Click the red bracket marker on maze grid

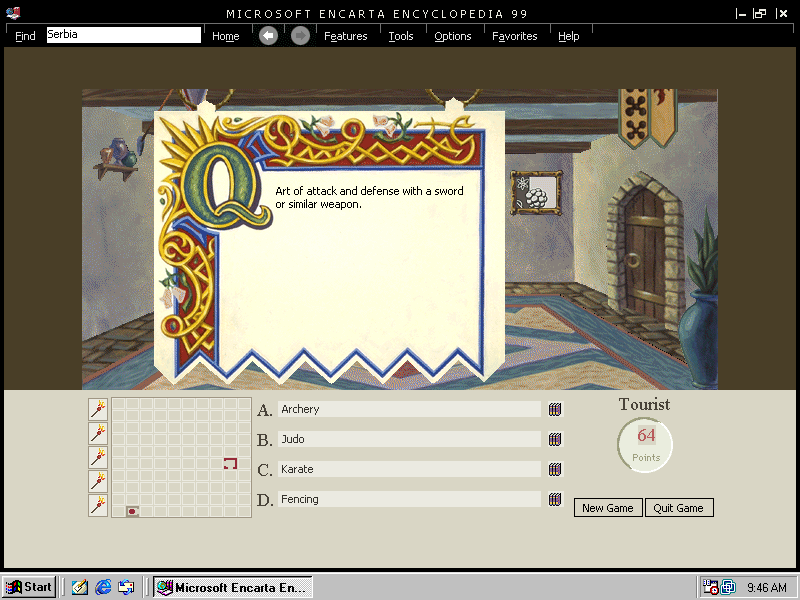(x=231, y=463)
